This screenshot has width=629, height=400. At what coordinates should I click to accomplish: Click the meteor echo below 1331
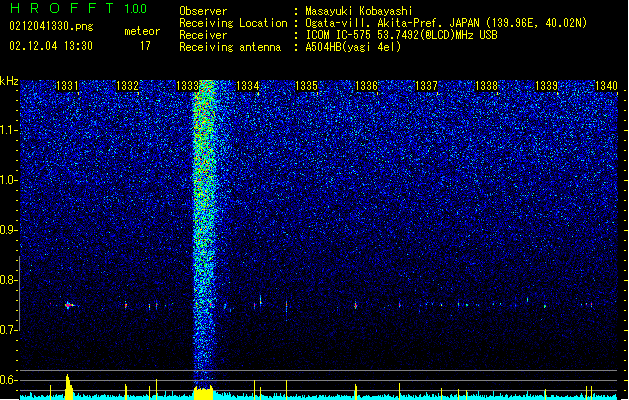[69, 305]
